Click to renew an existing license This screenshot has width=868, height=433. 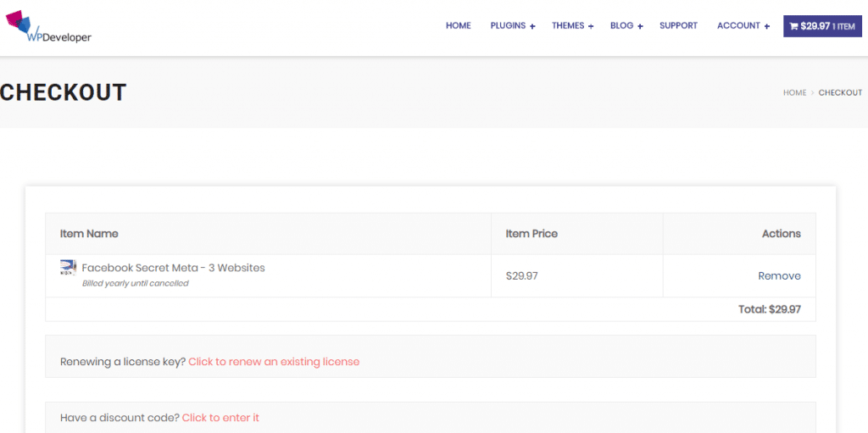274,362
